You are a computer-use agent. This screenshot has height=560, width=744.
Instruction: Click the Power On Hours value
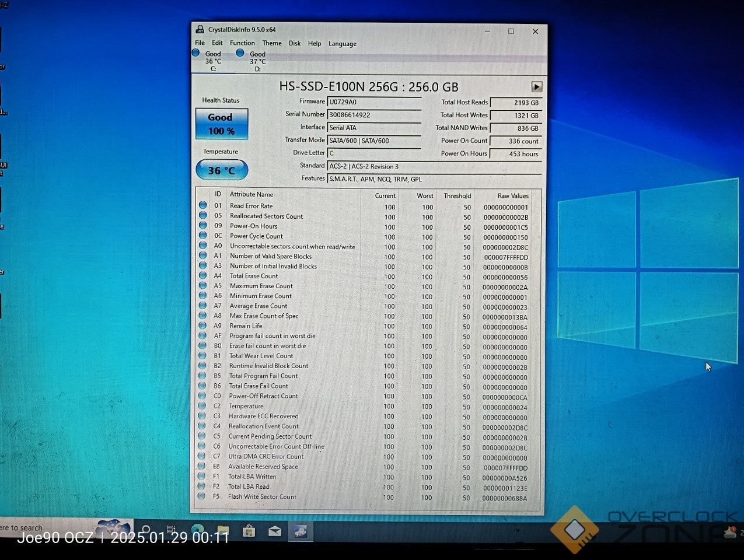[x=516, y=154]
